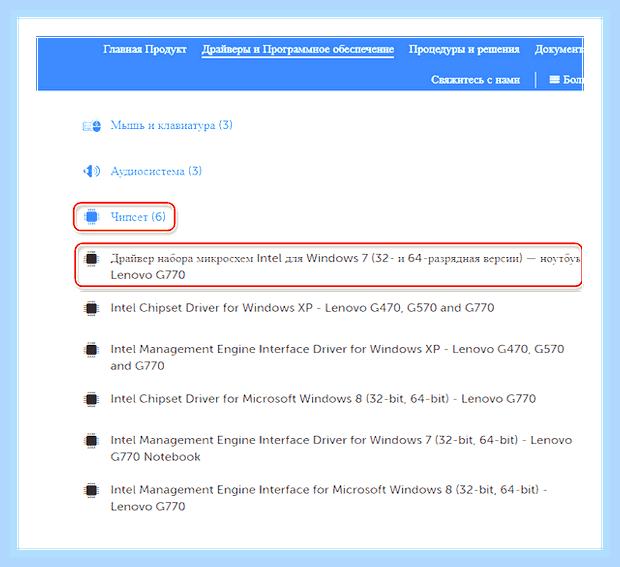Expand the Аудиосистема (3) category
Screen dimensions: 620x567
coord(156,171)
